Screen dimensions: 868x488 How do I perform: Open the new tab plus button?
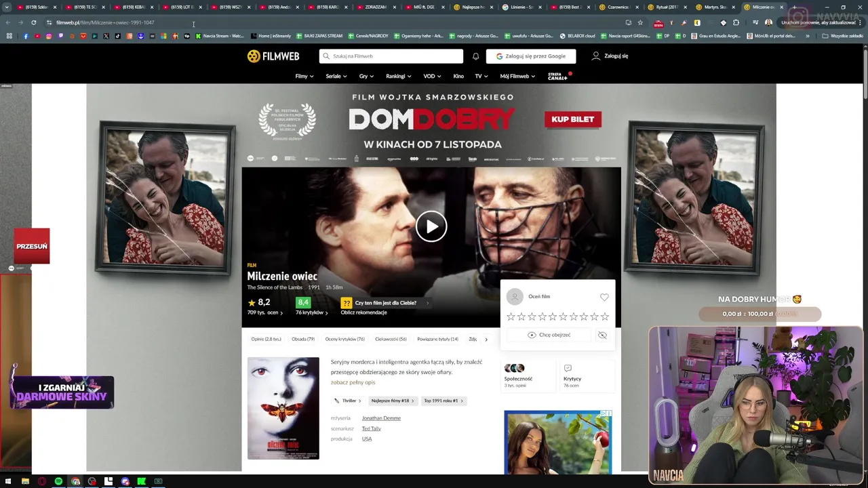pyautogui.click(x=794, y=7)
